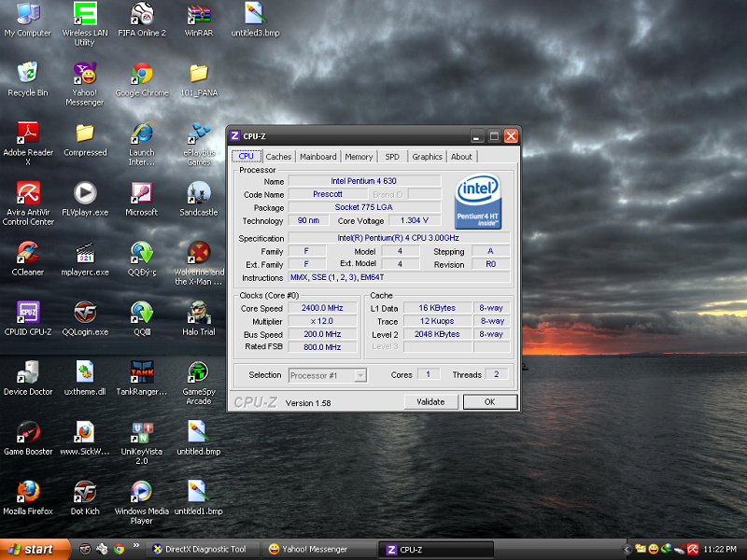This screenshot has height=560, width=747.
Task: Switch to Yahoo! Messenger taskbar window
Action: tap(315, 550)
